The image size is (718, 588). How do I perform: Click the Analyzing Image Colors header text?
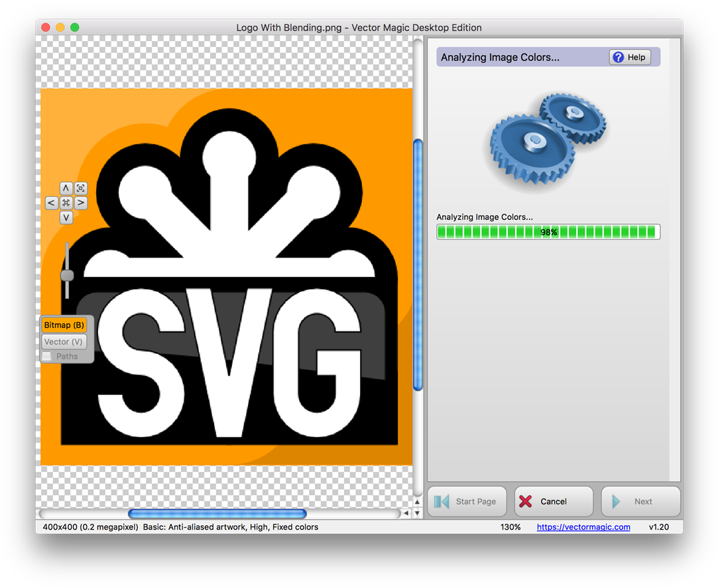[500, 57]
